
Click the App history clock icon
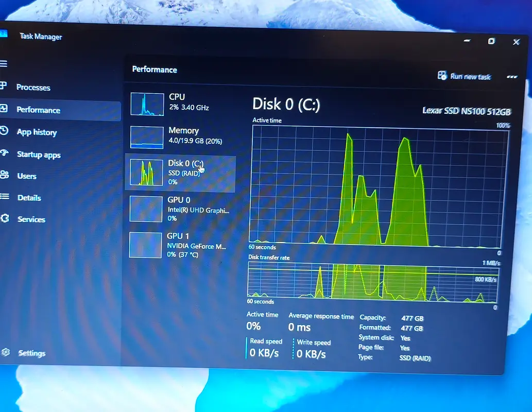tap(4, 131)
